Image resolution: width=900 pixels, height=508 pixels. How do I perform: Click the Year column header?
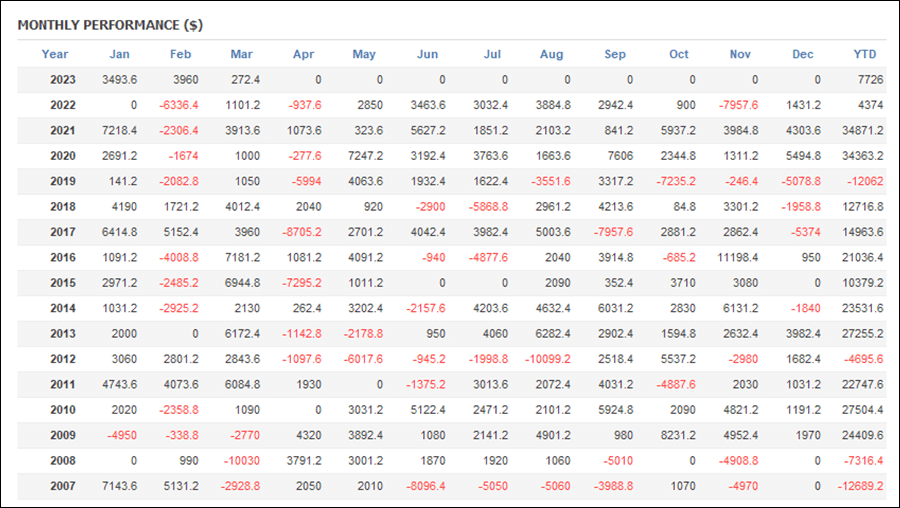click(x=55, y=54)
